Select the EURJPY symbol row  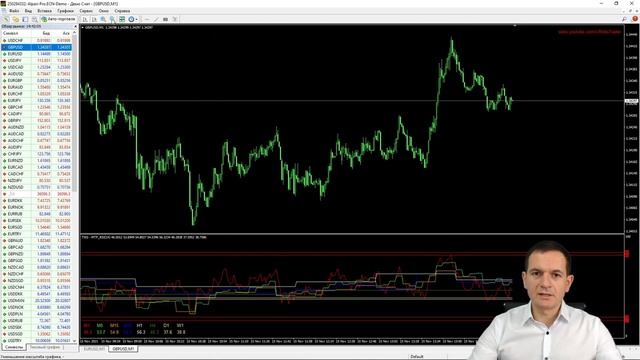(37, 100)
